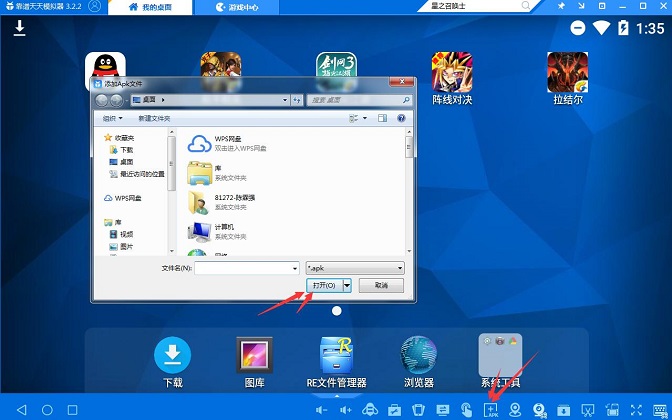This screenshot has width=672, height=420.
Task: Click the 星之召唤士 search field
Action: tap(474, 6)
